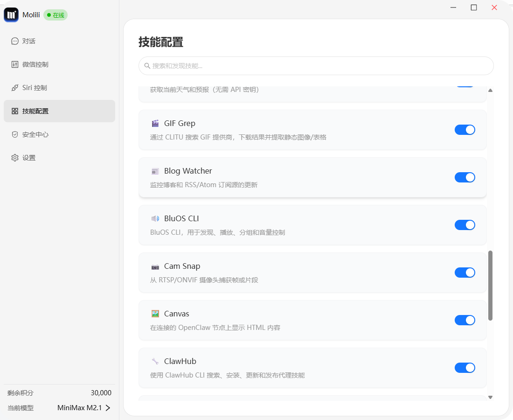Go to 微信控制 in the sidebar
Viewport: 513px width, 420px height.
(35, 64)
